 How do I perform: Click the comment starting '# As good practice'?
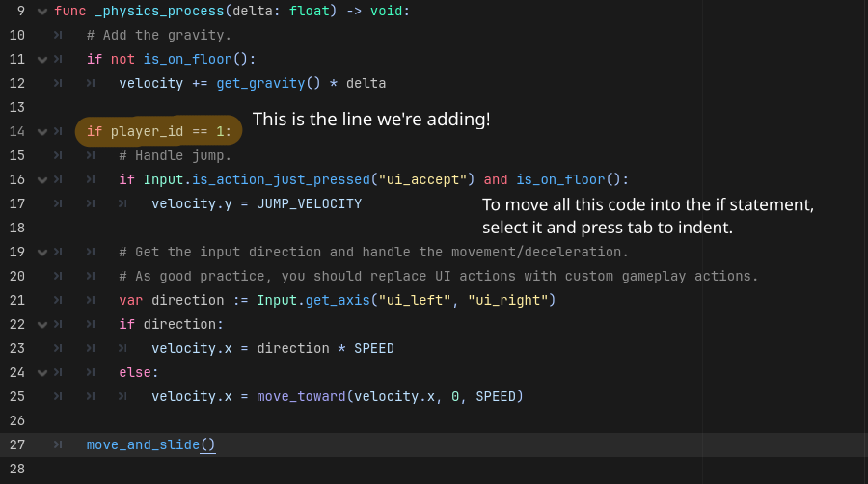click(439, 276)
